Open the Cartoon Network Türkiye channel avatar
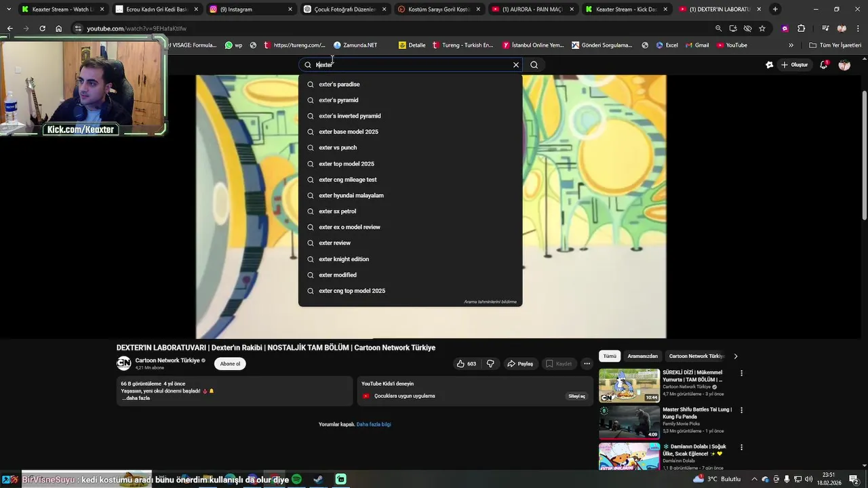Viewport: 868px width, 488px height. point(123,363)
